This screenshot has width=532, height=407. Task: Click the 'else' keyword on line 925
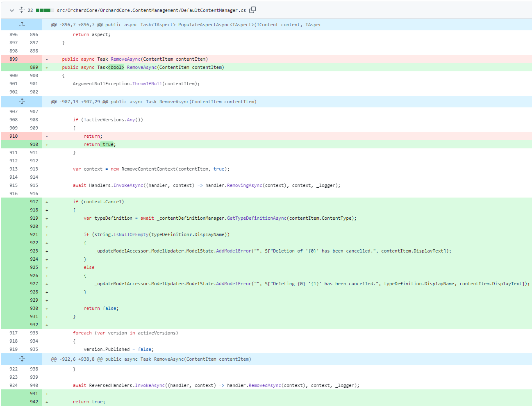[89, 267]
